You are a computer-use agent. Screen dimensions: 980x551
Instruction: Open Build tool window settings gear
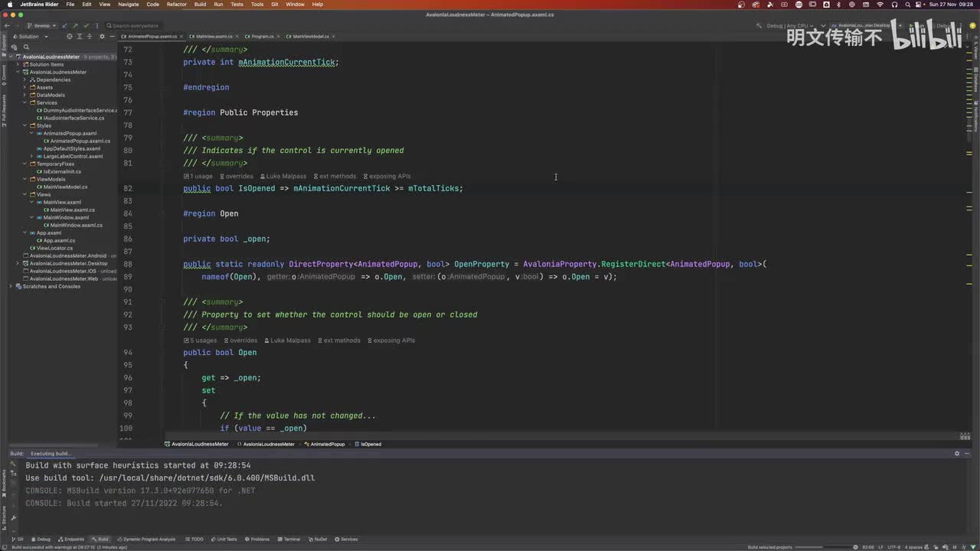pos(956,453)
